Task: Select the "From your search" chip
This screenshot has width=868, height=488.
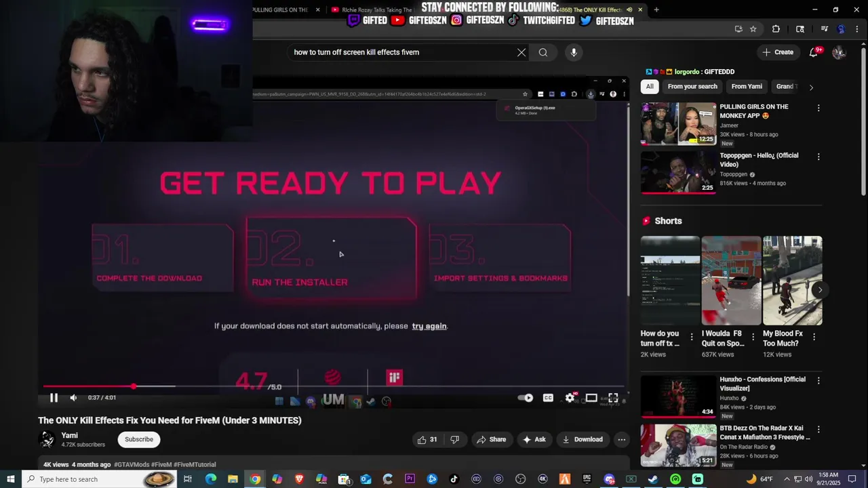Action: tap(692, 86)
